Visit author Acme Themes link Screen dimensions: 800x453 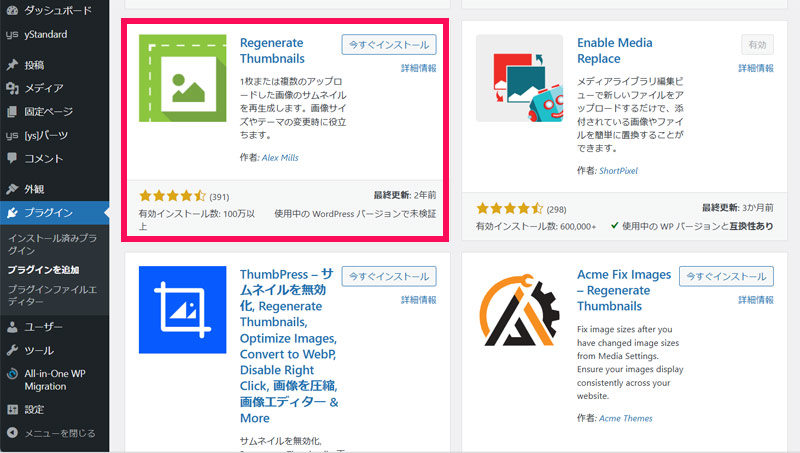(626, 418)
